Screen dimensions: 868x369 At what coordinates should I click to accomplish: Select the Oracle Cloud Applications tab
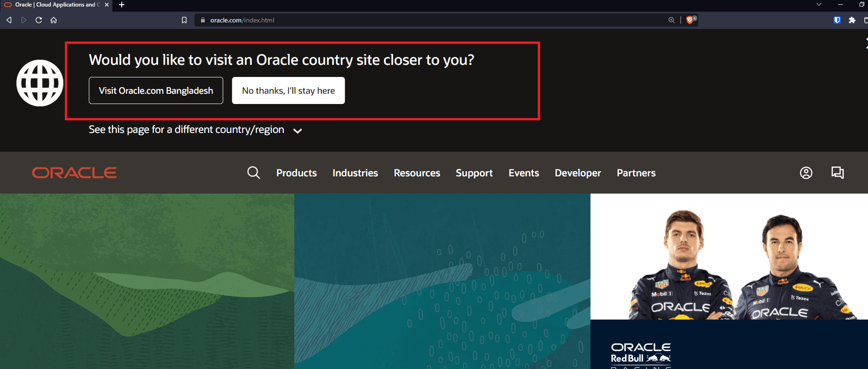click(56, 5)
